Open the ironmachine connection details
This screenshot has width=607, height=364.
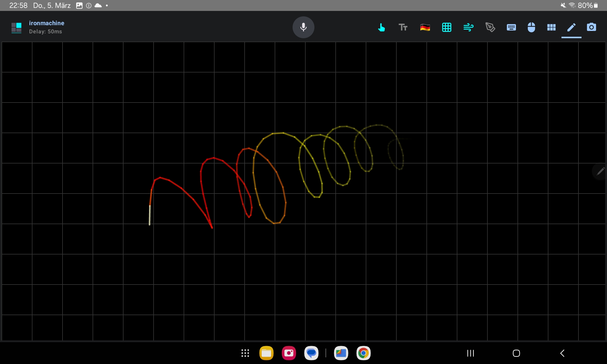tap(46, 23)
